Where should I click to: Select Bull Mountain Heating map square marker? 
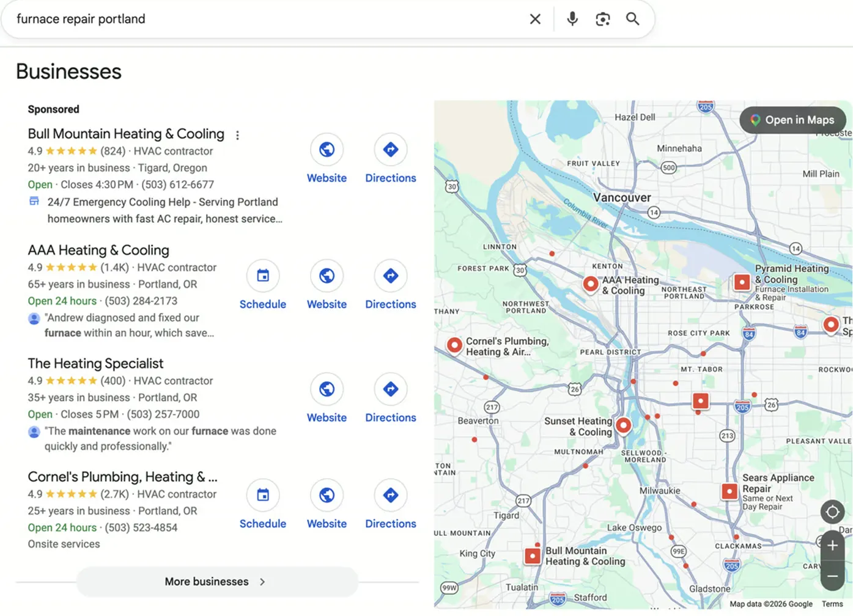tap(533, 556)
